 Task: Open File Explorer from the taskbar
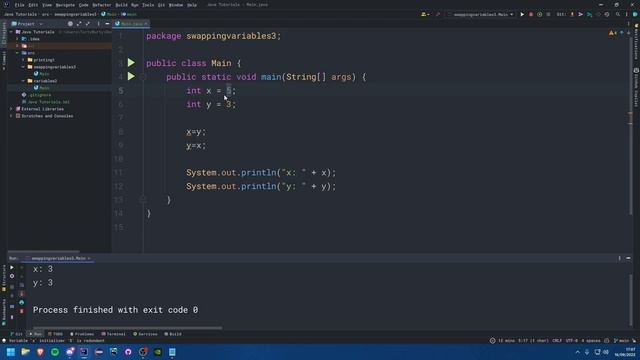click(25, 352)
